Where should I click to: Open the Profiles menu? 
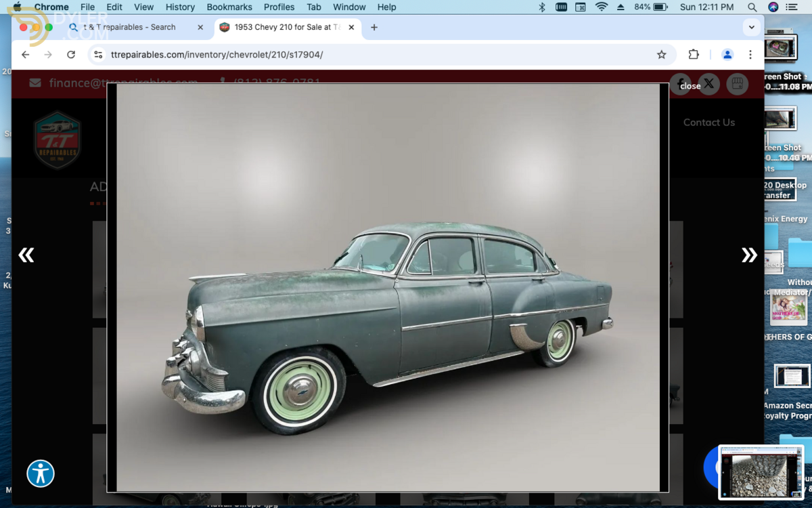(x=279, y=7)
